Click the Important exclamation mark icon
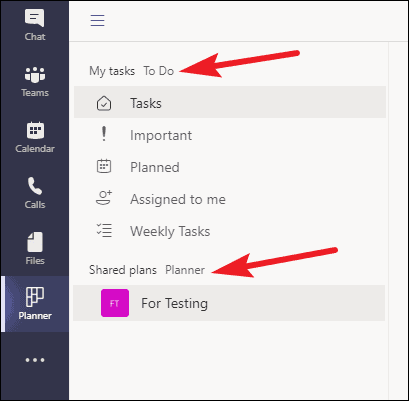Viewport: 409px width, 401px height. point(104,134)
